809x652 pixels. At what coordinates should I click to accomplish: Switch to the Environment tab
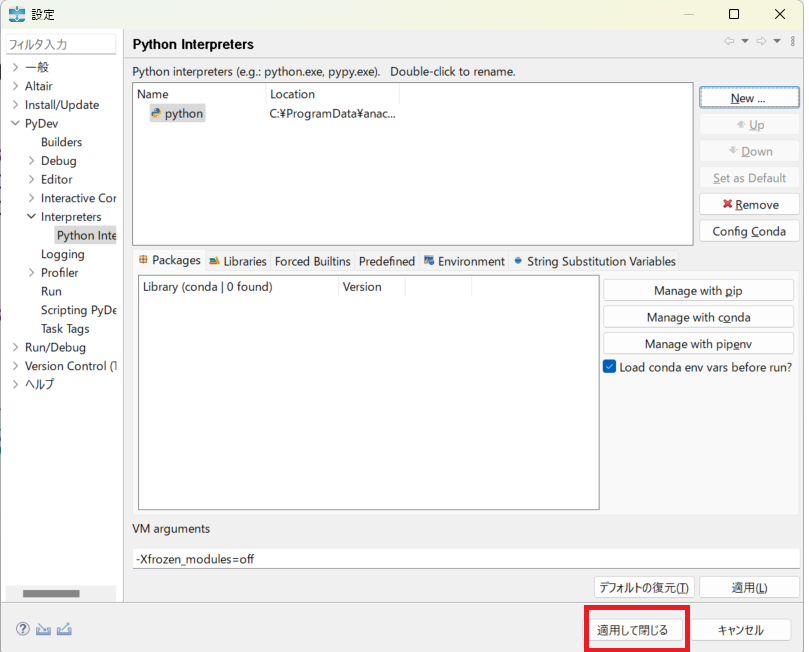pyautogui.click(x=464, y=261)
